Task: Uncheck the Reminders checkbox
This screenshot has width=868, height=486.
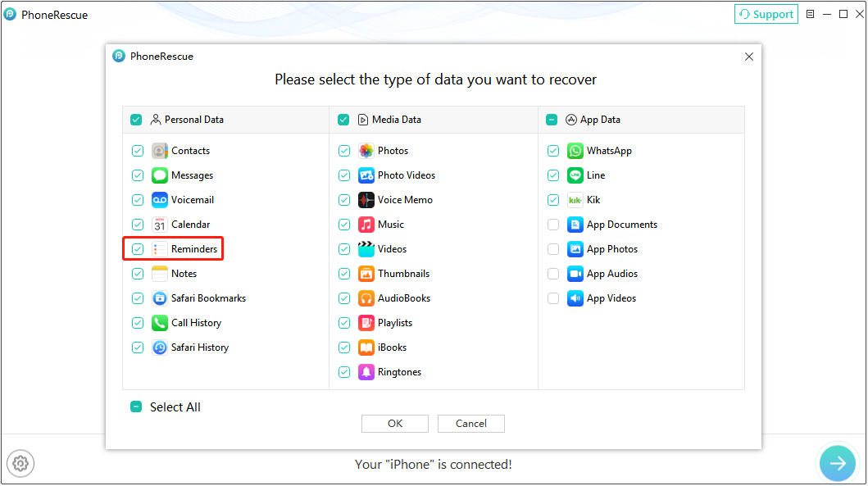Action: coord(138,249)
